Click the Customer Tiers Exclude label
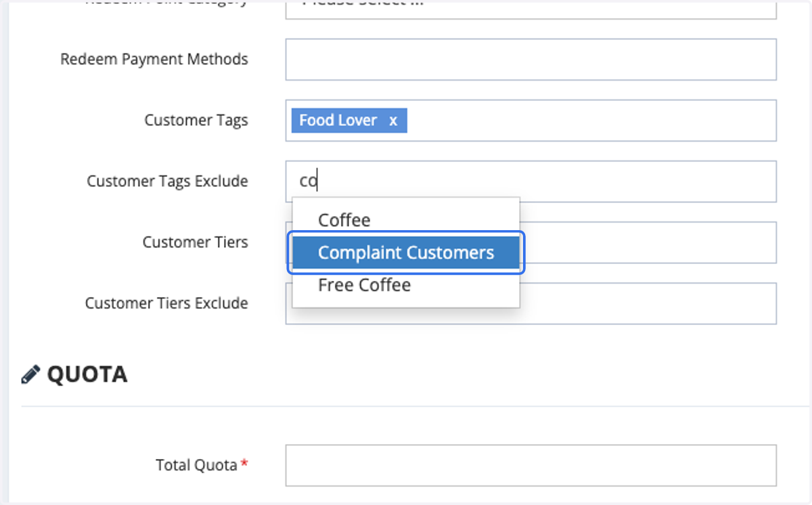This screenshot has height=505, width=812. pos(166,303)
